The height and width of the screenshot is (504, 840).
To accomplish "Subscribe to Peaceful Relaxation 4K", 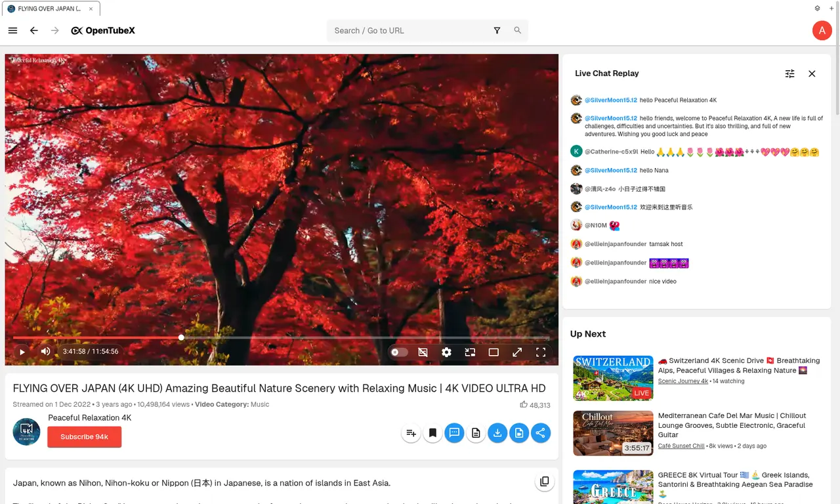I will click(x=85, y=436).
